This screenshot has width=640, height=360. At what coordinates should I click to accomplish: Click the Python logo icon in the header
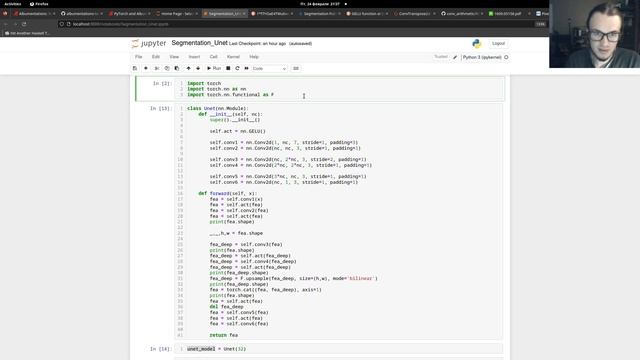pos(477,43)
